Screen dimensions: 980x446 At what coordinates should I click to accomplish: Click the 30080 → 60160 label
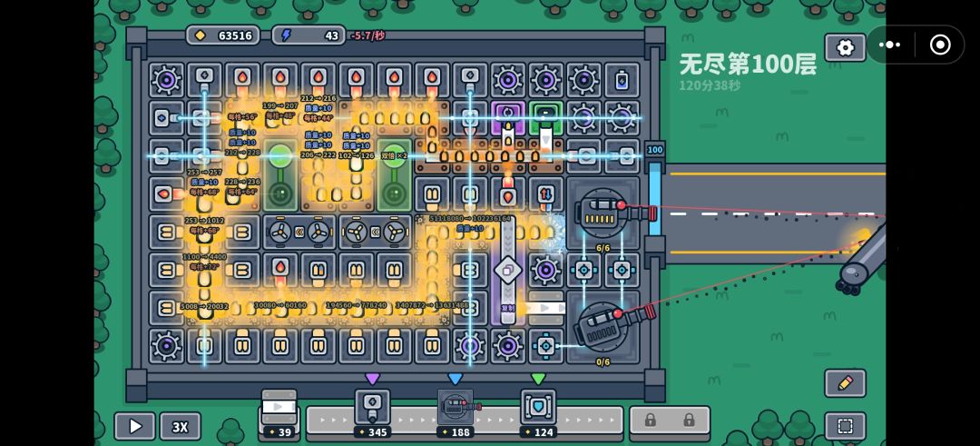280,305
